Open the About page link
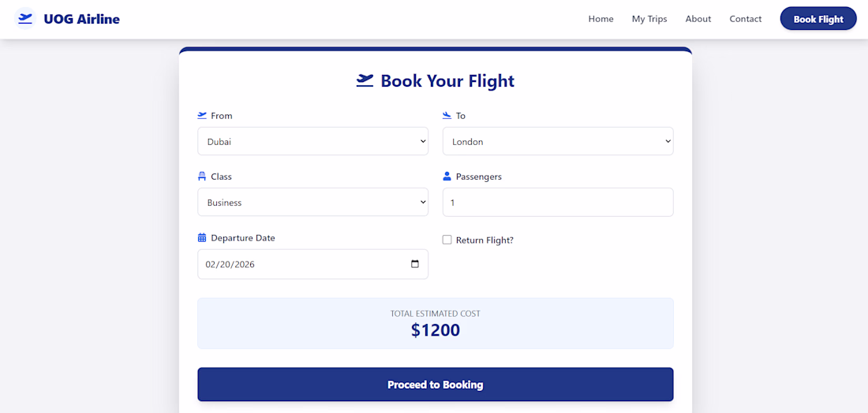Image resolution: width=868 pixels, height=413 pixels. click(698, 19)
